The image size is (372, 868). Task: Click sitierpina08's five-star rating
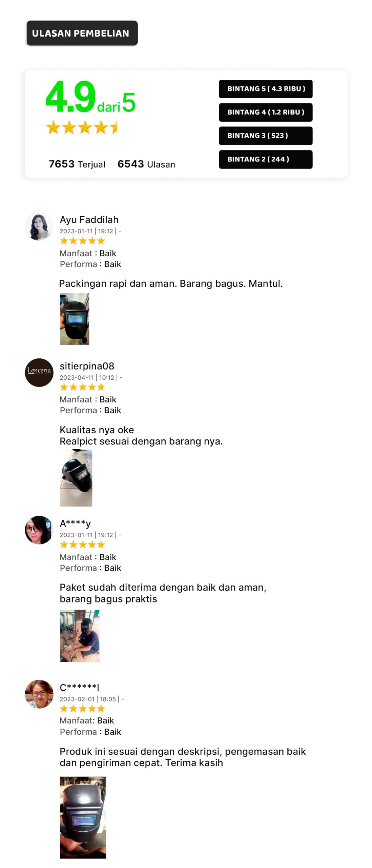coord(82,387)
